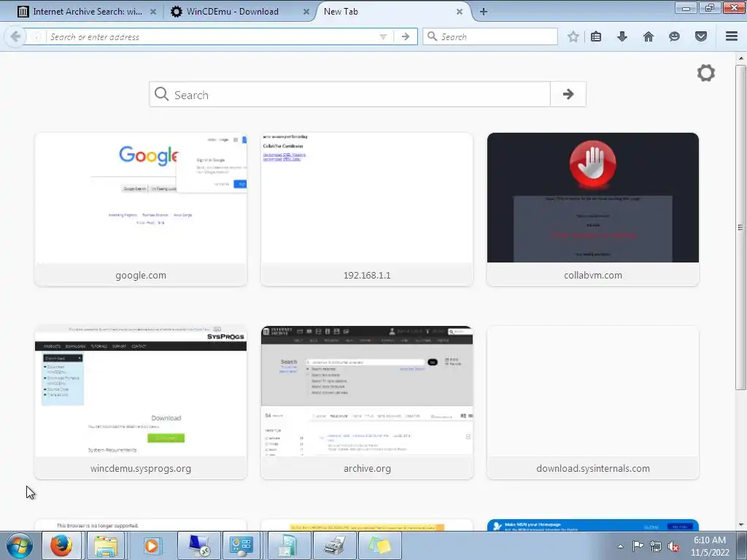
Task: Click the page vertical scrollbar thumb
Action: coord(740,227)
